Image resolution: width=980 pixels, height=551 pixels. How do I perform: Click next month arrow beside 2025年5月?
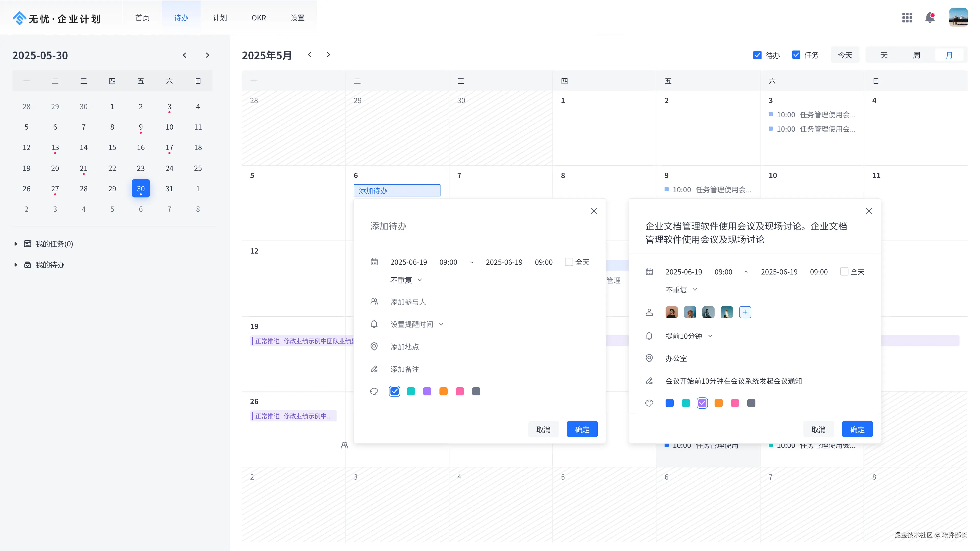pos(328,55)
